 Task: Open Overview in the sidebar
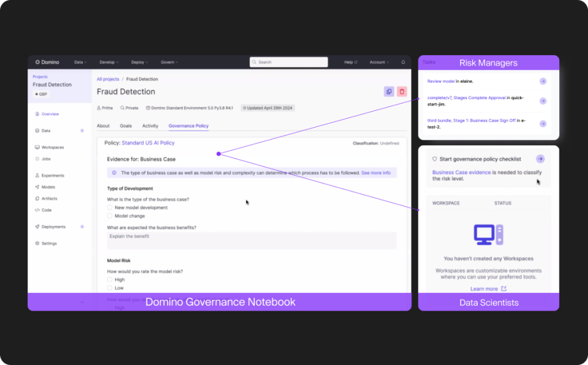tap(47, 114)
